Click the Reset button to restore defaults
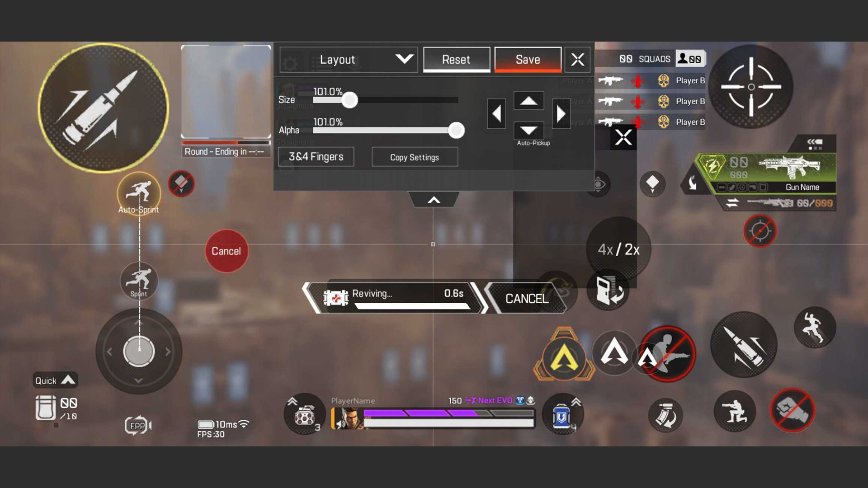868x488 pixels. pyautogui.click(x=455, y=60)
